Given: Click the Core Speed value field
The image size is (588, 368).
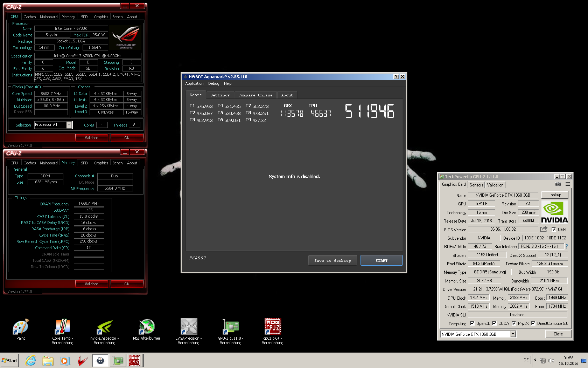Looking at the screenshot, I should point(51,94).
